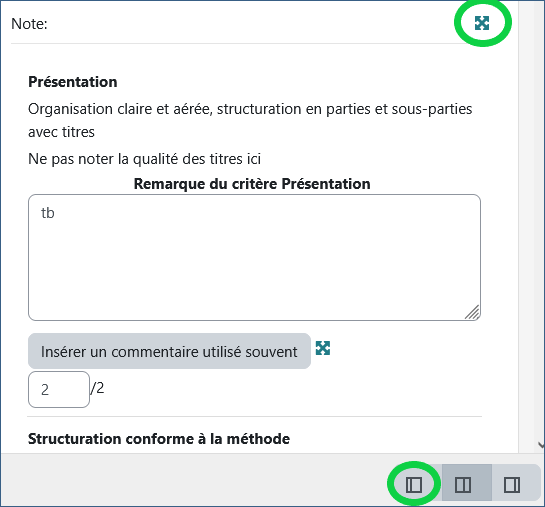Collapse the review panel with left layout icon

coord(414,484)
